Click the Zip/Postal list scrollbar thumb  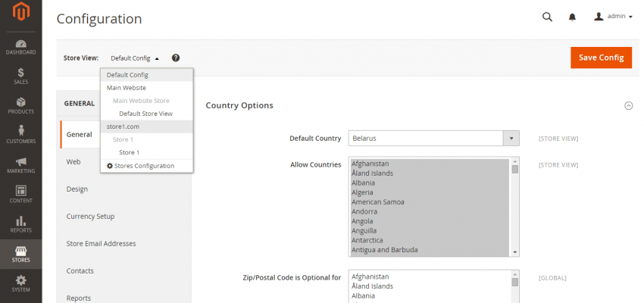pyautogui.click(x=515, y=282)
